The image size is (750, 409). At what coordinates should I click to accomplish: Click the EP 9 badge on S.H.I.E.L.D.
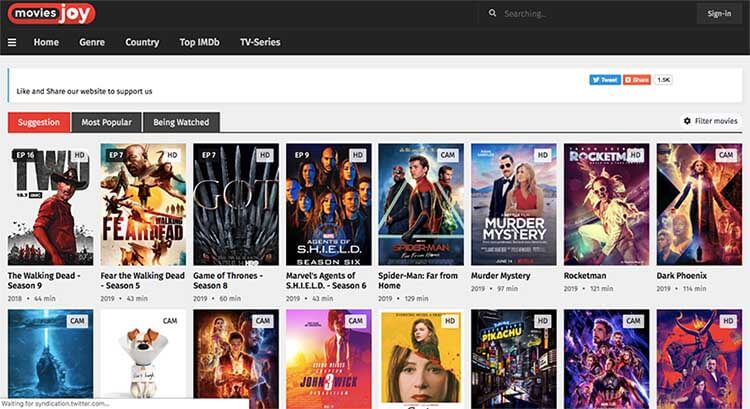click(302, 155)
